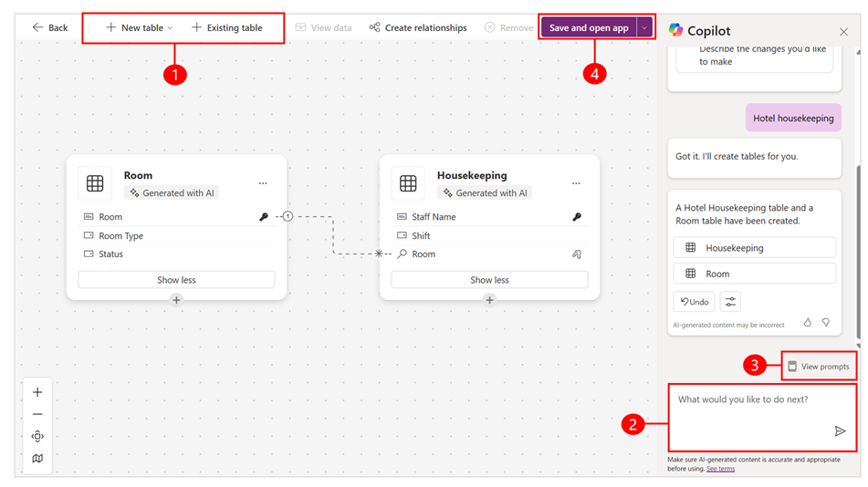Click the Hotel housekeeping chat message
Viewport: 868px width, 487px height.
pyautogui.click(x=793, y=118)
